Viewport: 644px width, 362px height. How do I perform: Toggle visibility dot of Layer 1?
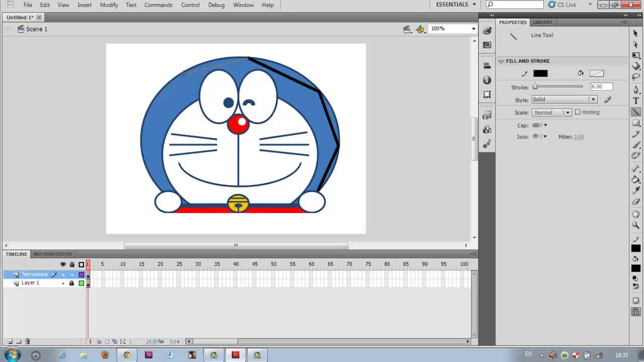[x=63, y=283]
